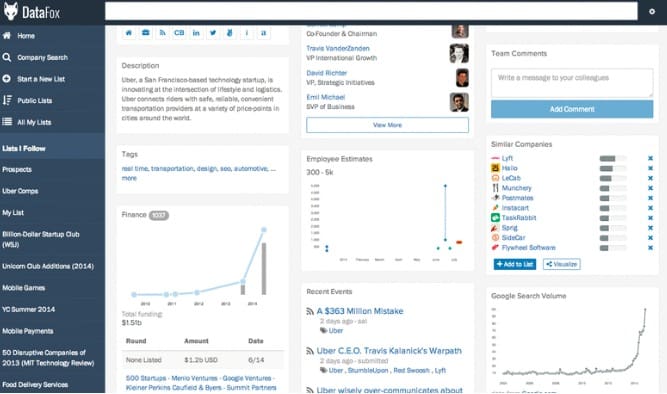Screen dimensions: 667x394
Task: Click the AngelList icon in company links
Action: [x=230, y=33]
